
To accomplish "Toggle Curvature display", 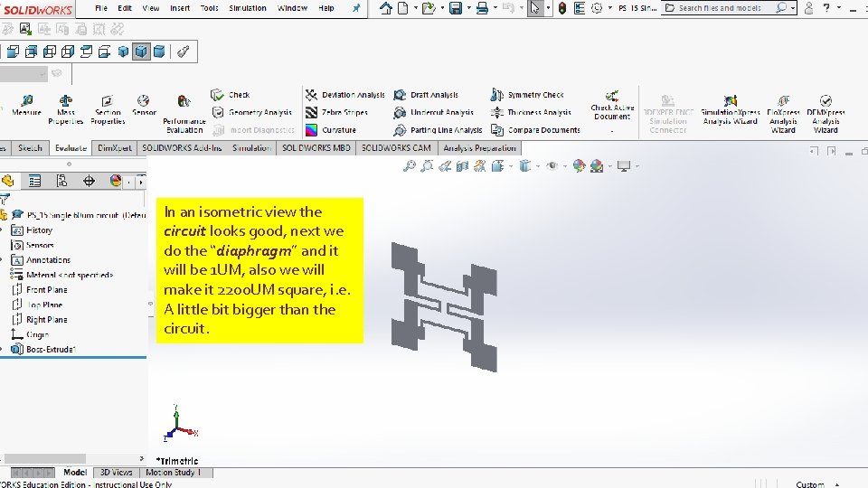I will [x=331, y=130].
